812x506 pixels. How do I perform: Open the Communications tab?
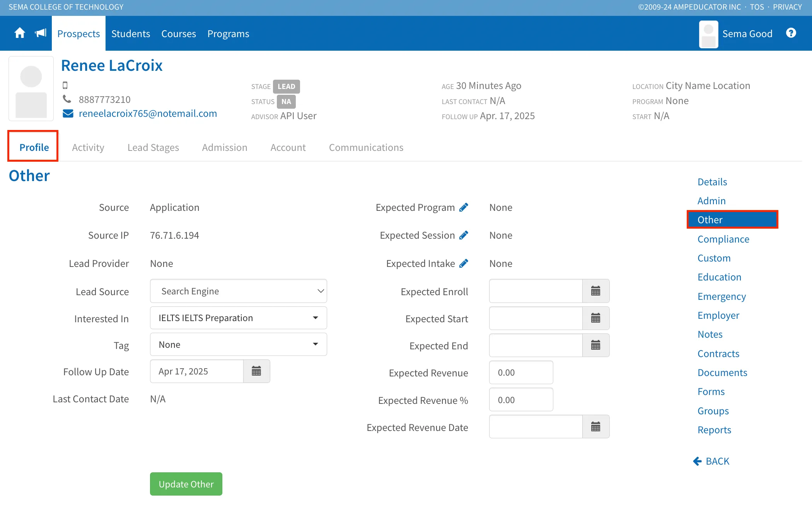[366, 147]
